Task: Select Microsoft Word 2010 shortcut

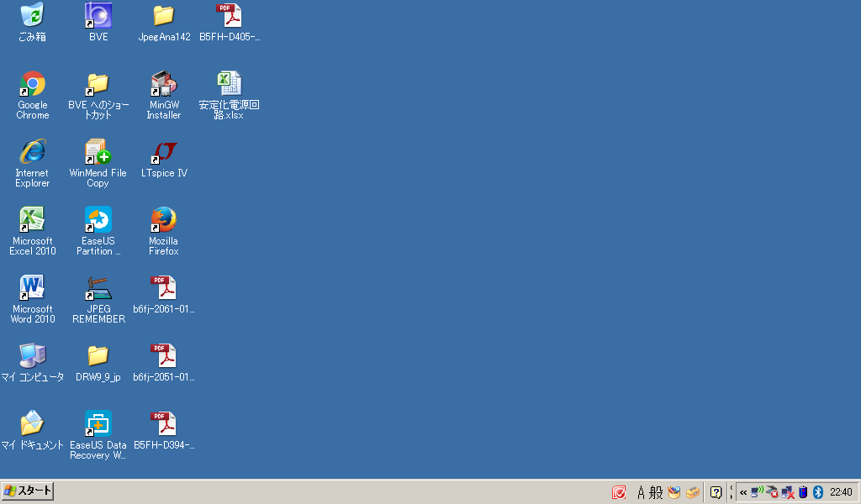Action: (x=33, y=288)
